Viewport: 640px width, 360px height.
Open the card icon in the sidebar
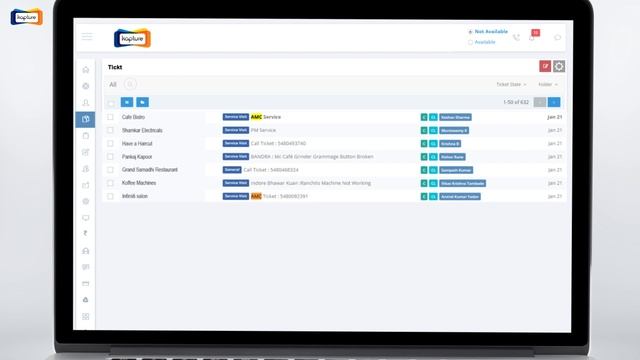(x=86, y=283)
